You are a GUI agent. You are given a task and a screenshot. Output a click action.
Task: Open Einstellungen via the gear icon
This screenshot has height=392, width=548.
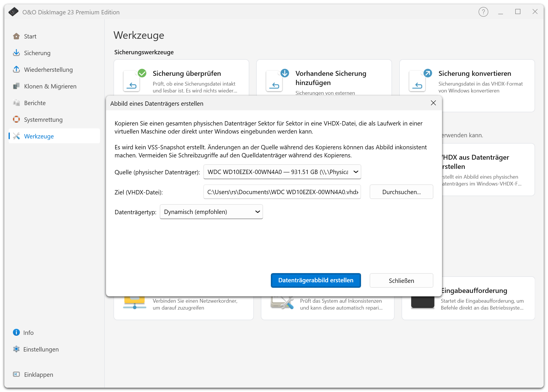click(x=16, y=349)
